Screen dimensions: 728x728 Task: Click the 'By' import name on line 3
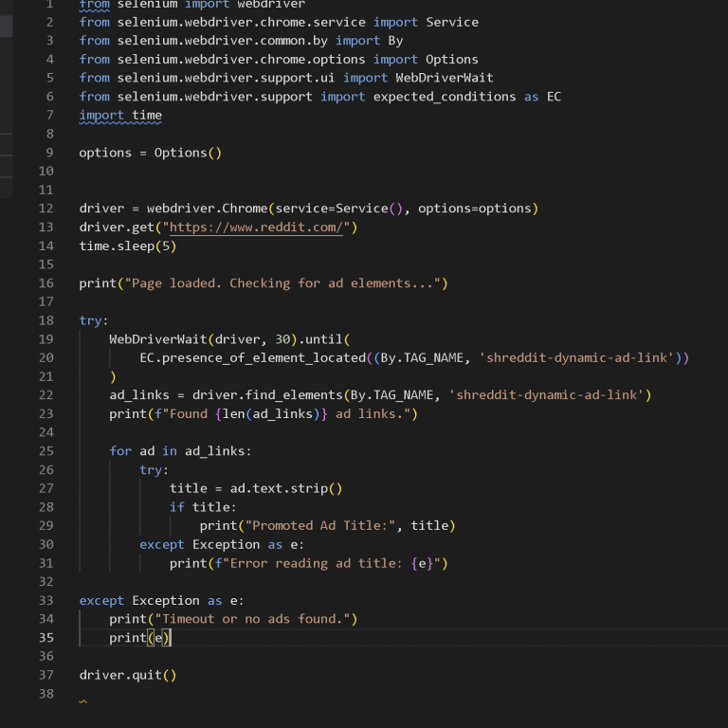coord(395,41)
